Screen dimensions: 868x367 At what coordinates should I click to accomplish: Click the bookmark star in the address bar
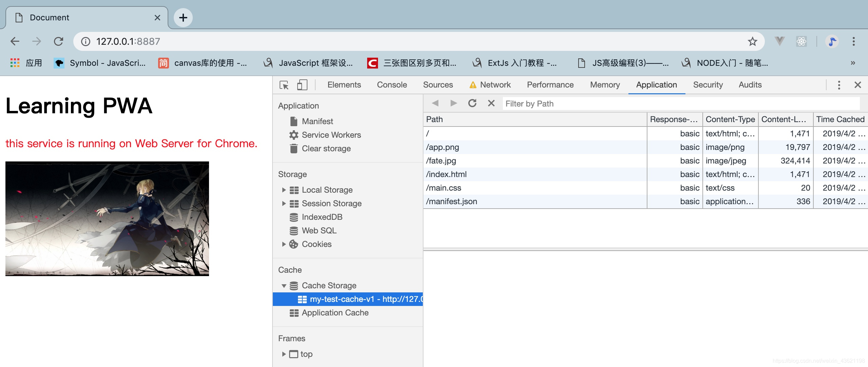[752, 41]
